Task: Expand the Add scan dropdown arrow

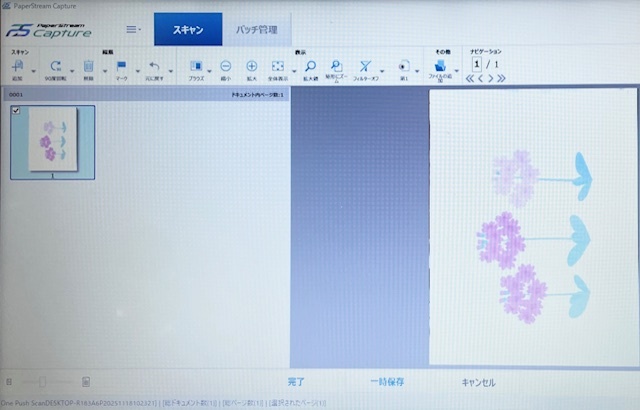Action: coord(33,71)
